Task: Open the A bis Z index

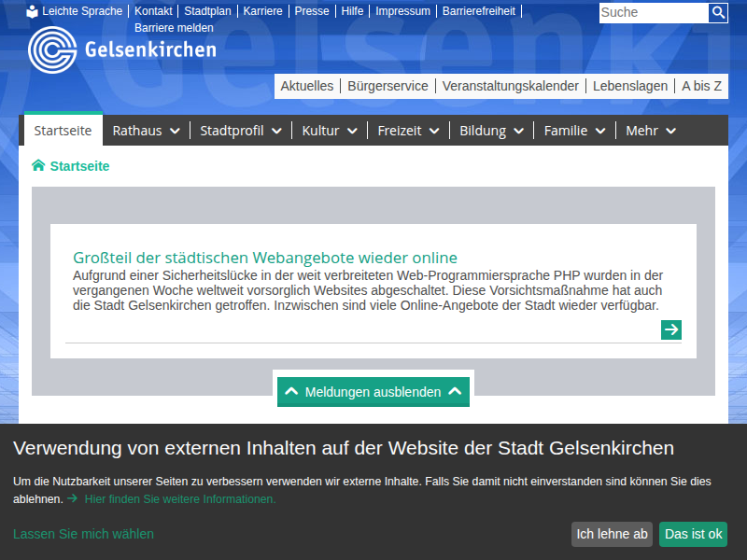Action: coord(701,86)
